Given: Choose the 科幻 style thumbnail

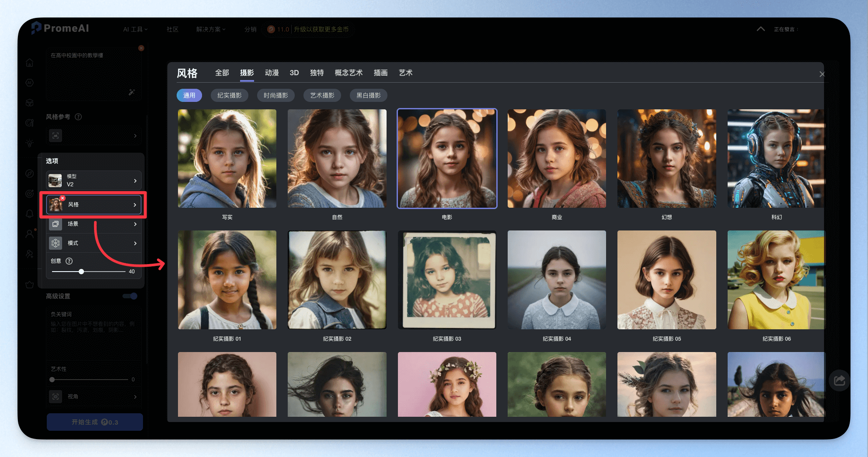Looking at the screenshot, I should coord(776,159).
